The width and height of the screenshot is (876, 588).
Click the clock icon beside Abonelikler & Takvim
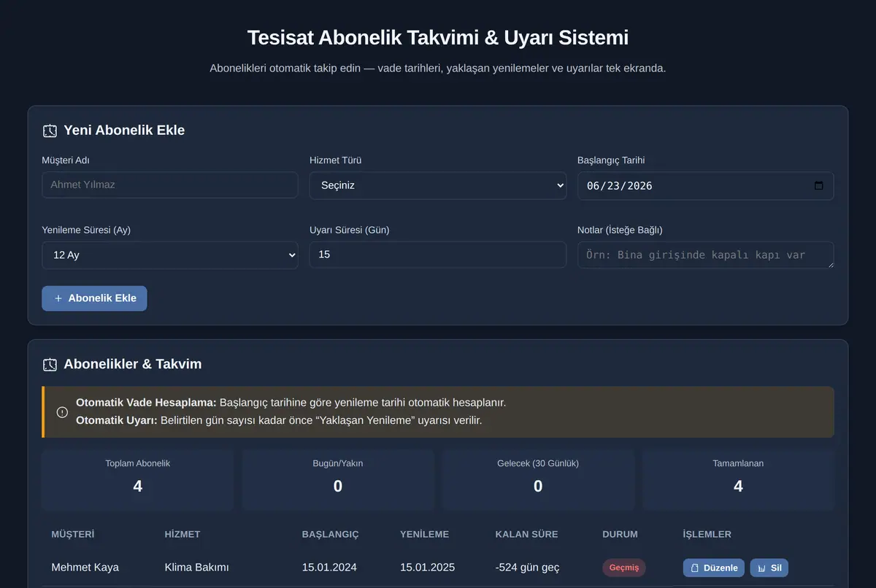tap(50, 364)
